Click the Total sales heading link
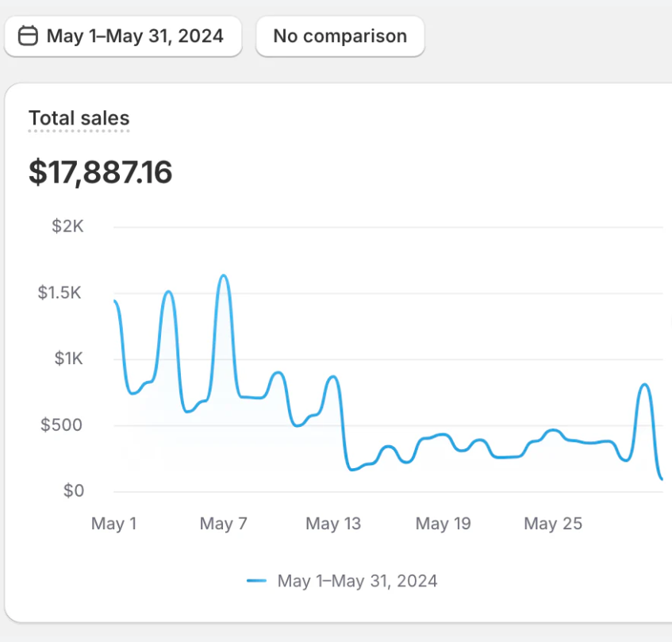 [79, 119]
